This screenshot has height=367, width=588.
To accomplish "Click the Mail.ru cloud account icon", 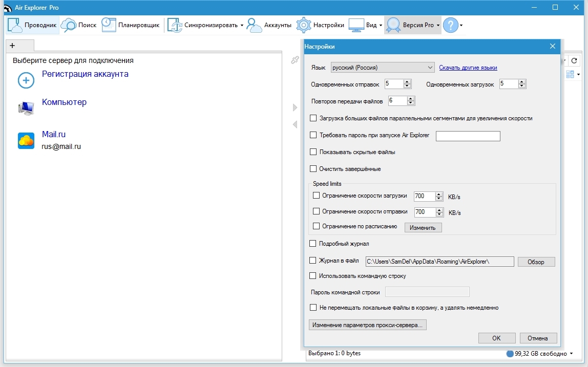I will (x=26, y=141).
